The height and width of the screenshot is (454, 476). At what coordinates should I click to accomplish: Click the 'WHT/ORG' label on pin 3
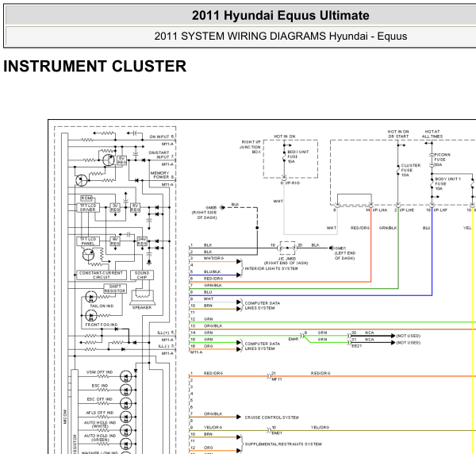click(213, 259)
